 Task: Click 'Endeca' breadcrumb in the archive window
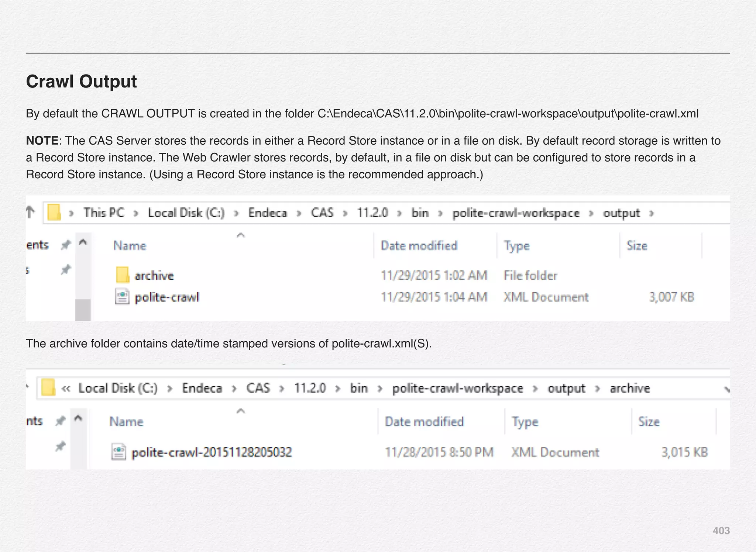pyautogui.click(x=202, y=388)
